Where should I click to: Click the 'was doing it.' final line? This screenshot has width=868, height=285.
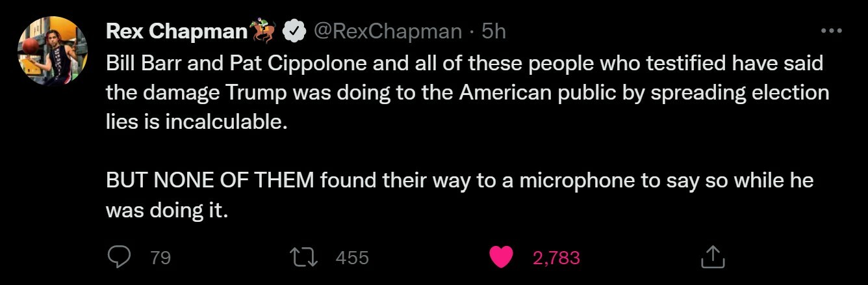coord(167,211)
